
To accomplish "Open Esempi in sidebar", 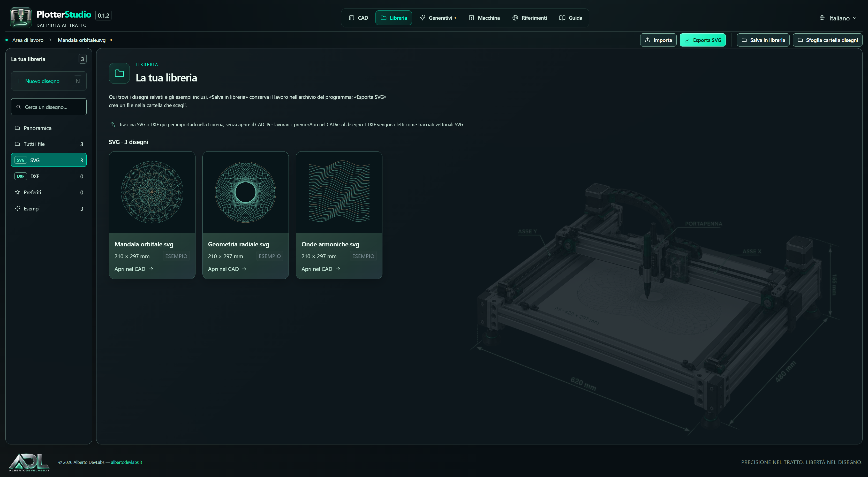I will pyautogui.click(x=49, y=209).
